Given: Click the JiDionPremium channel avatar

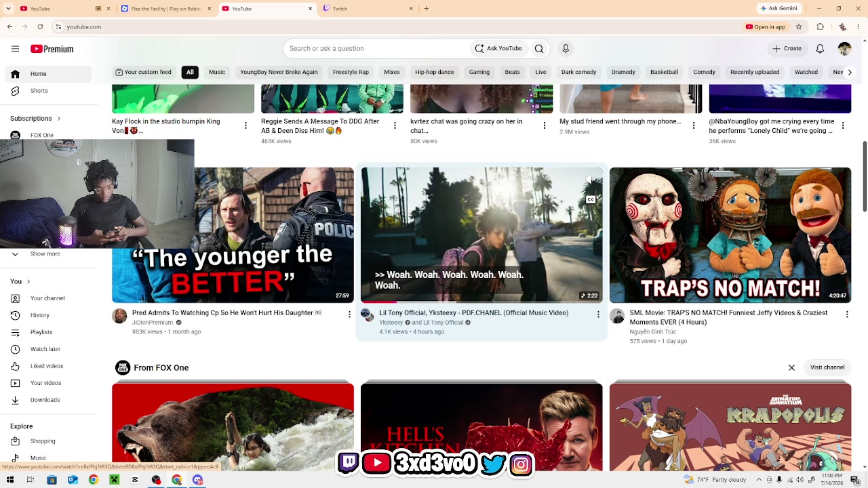Looking at the screenshot, I should coord(119,317).
